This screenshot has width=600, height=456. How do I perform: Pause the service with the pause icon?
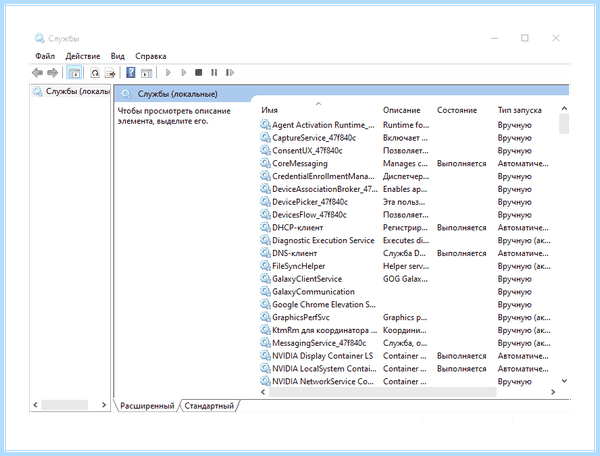point(214,72)
